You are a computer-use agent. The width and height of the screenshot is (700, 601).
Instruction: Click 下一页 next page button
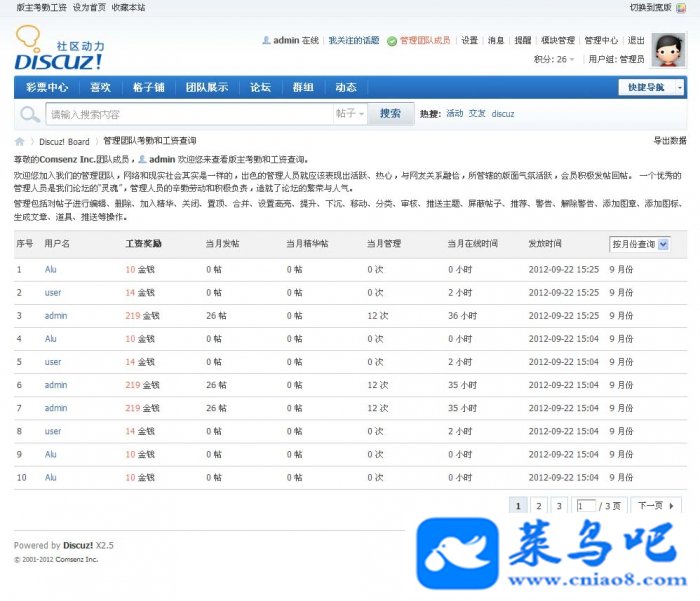click(x=656, y=505)
